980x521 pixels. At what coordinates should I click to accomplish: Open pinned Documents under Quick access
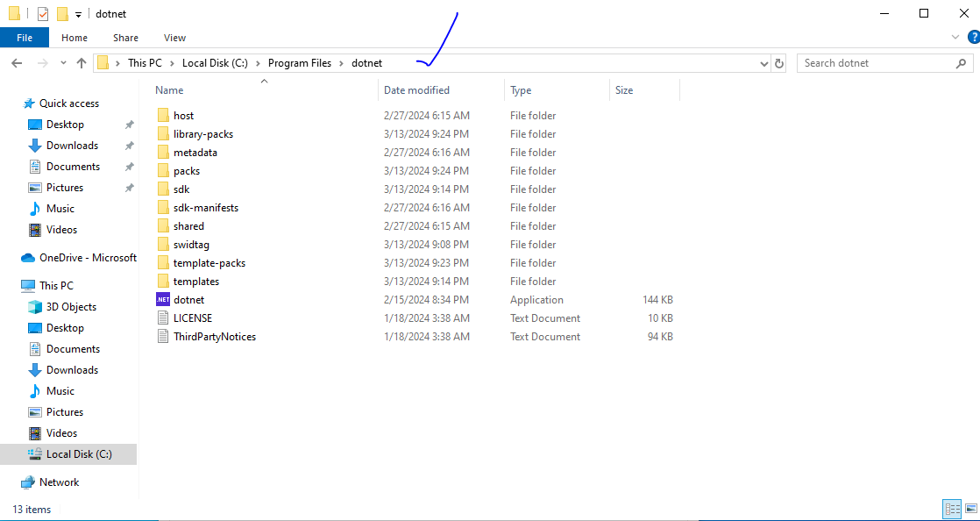pyautogui.click(x=73, y=167)
